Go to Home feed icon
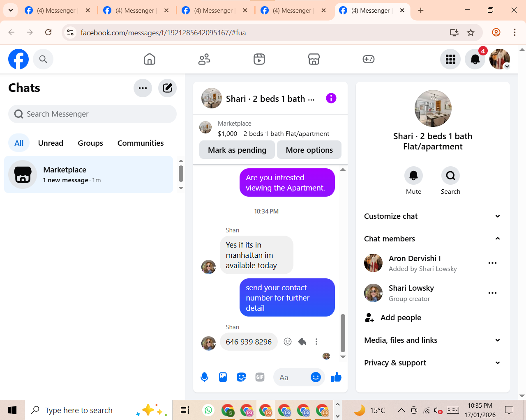Image resolution: width=526 pixels, height=420 pixels. tap(150, 59)
